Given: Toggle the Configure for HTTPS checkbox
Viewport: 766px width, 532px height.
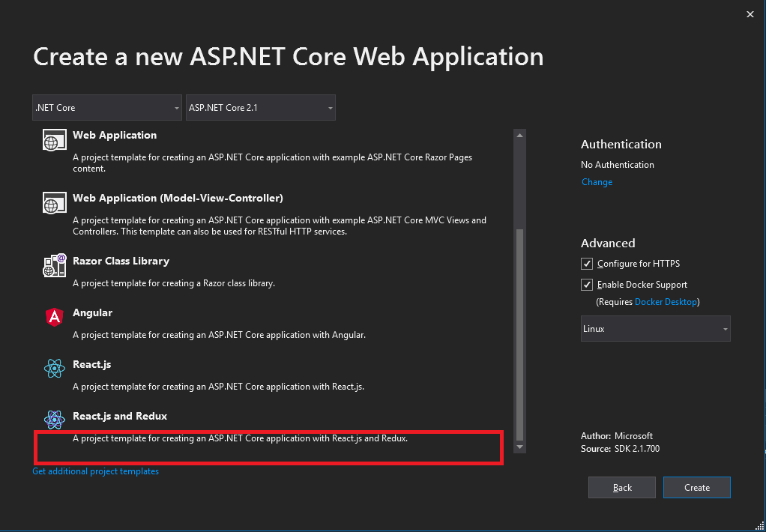Looking at the screenshot, I should (587, 264).
